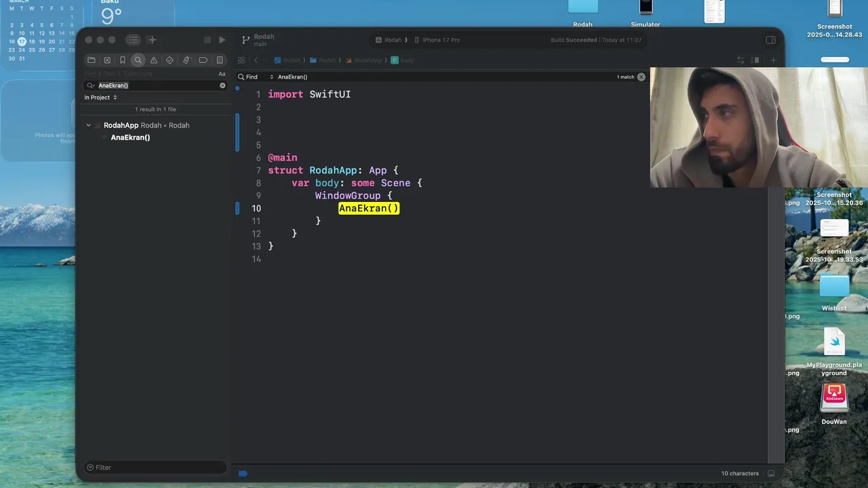Open the Bookmark navigator

click(123, 60)
